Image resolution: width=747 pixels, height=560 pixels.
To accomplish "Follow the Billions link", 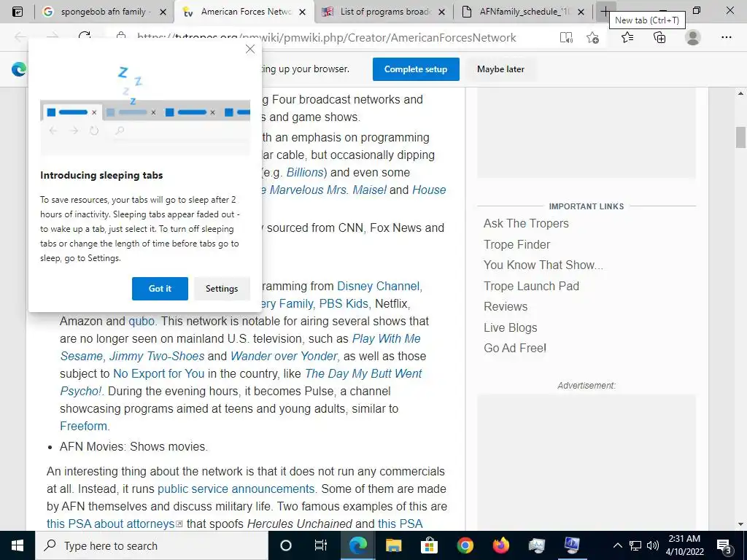I will (x=306, y=172).
